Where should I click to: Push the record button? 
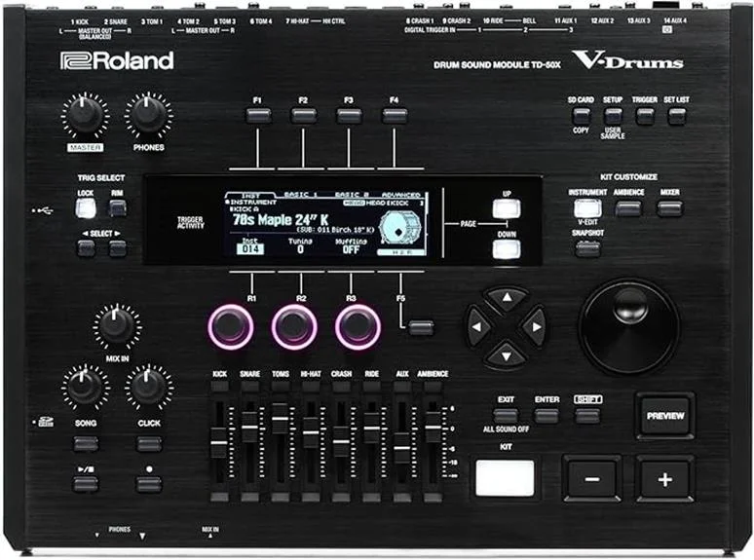[x=149, y=484]
